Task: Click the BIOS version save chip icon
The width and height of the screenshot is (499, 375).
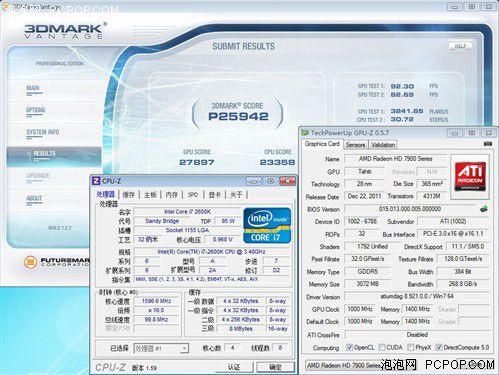Action: [484, 209]
